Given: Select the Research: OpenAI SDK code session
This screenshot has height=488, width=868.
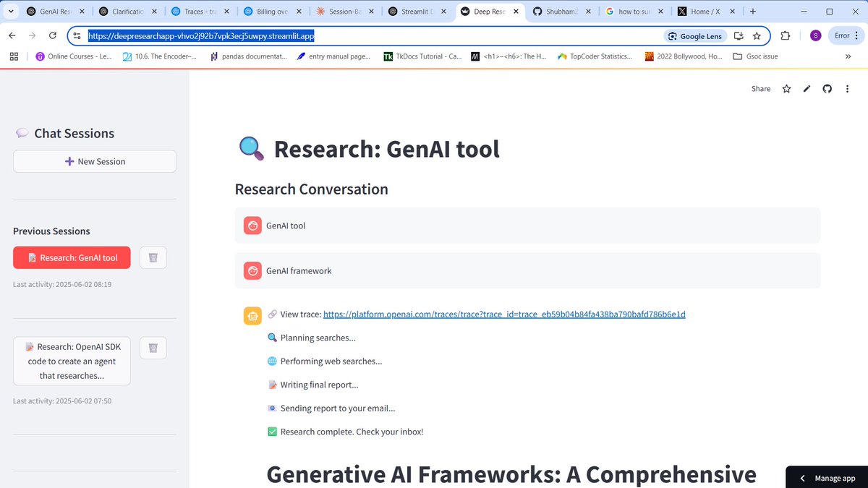Looking at the screenshot, I should click(x=72, y=361).
